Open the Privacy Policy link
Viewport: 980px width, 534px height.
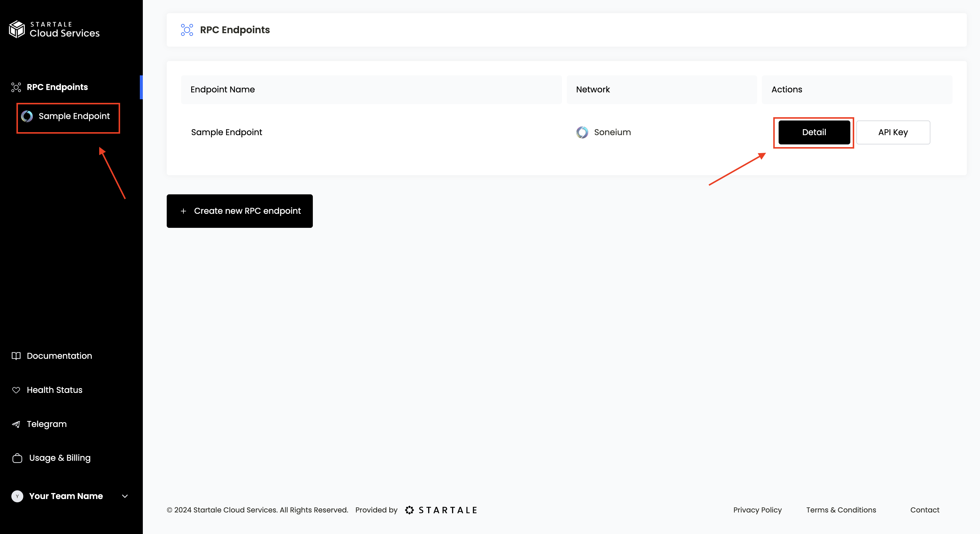point(757,510)
